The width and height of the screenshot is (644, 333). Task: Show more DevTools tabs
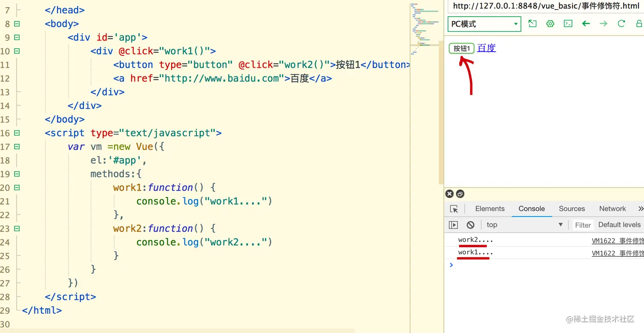tap(641, 208)
